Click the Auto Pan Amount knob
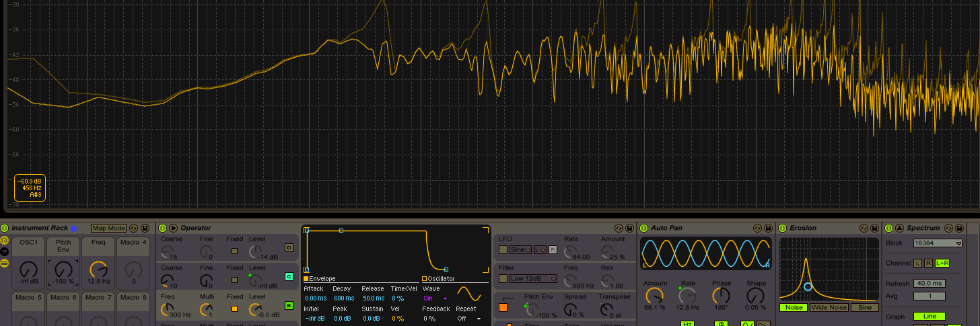Viewport: 980px width, 326px height. [654, 296]
